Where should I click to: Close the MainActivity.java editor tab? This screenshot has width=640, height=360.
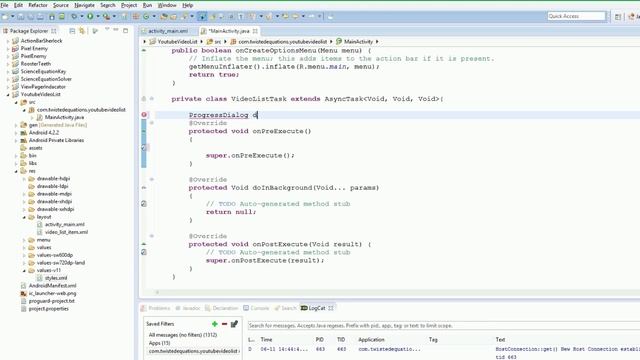(255, 31)
